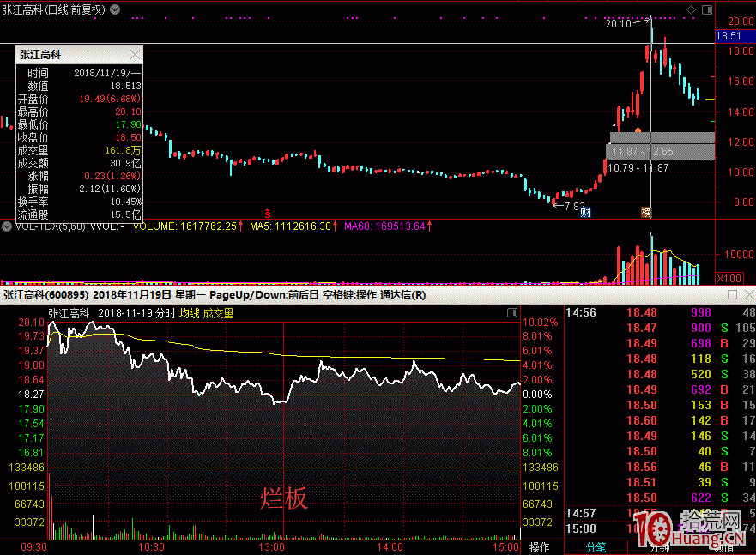Select the 均线 legend label
The image size is (756, 555).
point(189,313)
